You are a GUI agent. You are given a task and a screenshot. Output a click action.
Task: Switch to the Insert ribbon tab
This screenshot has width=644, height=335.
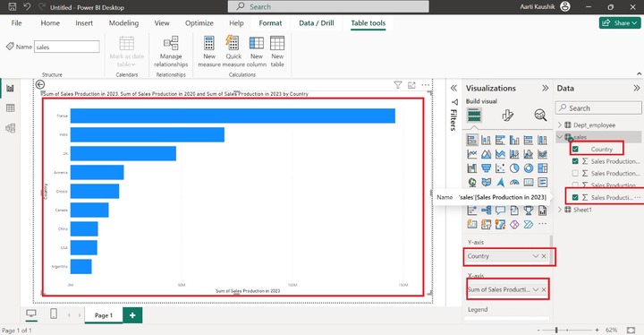[x=84, y=23]
